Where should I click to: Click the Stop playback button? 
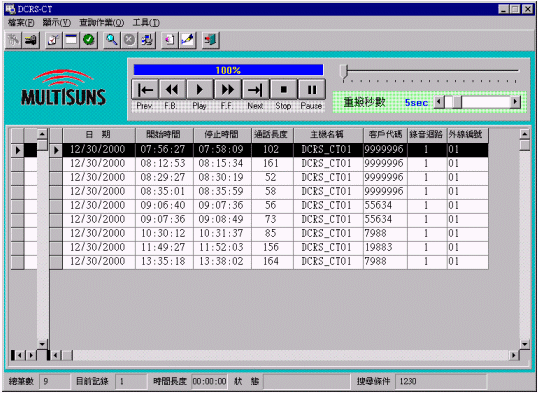pos(283,90)
